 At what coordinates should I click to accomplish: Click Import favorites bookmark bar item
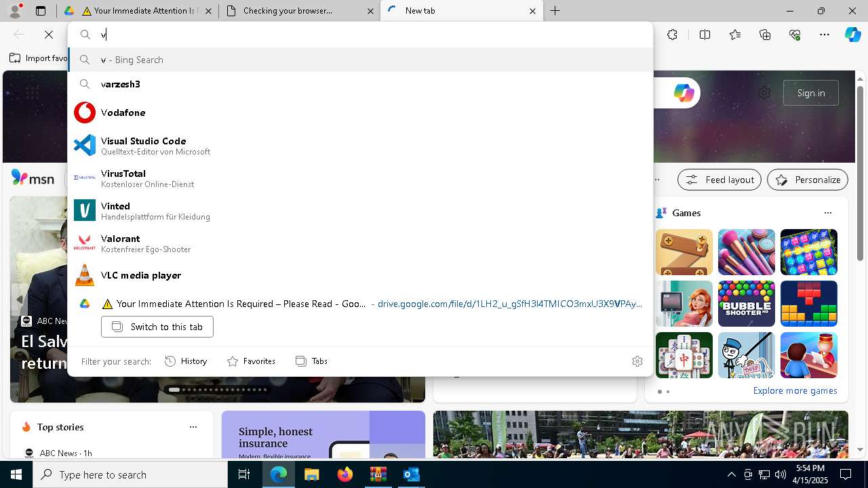(39, 58)
